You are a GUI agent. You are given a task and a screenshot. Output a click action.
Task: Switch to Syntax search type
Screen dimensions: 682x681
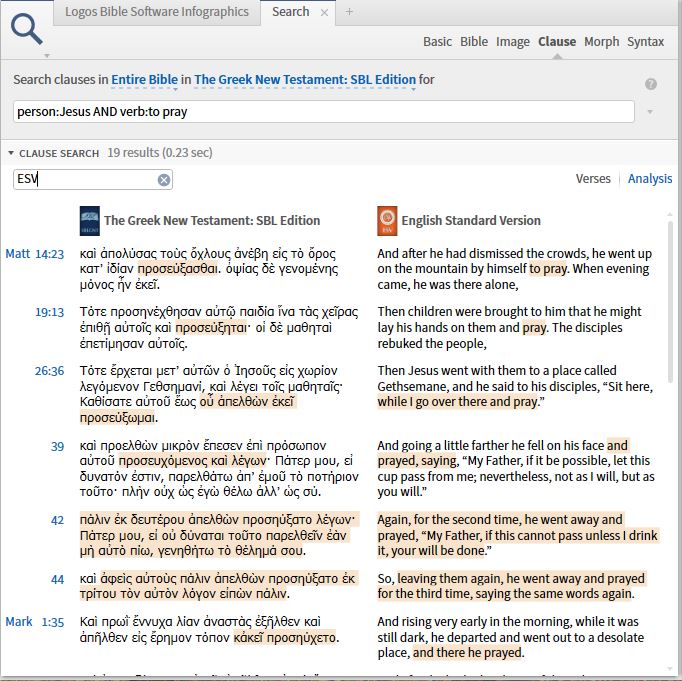(x=645, y=42)
